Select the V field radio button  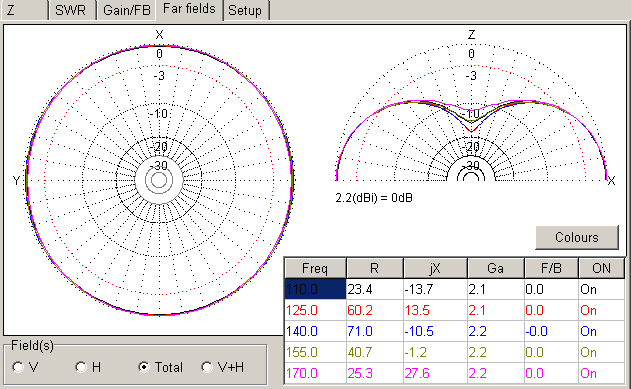(25, 367)
